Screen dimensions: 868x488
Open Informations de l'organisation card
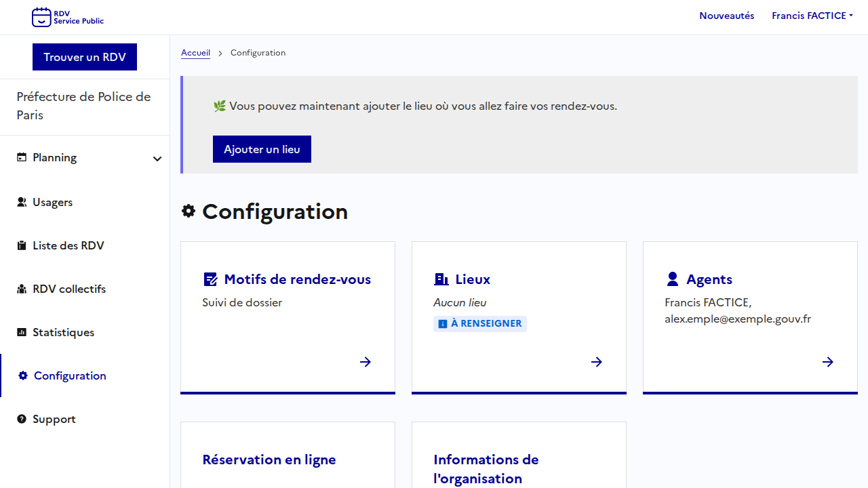coord(486,468)
